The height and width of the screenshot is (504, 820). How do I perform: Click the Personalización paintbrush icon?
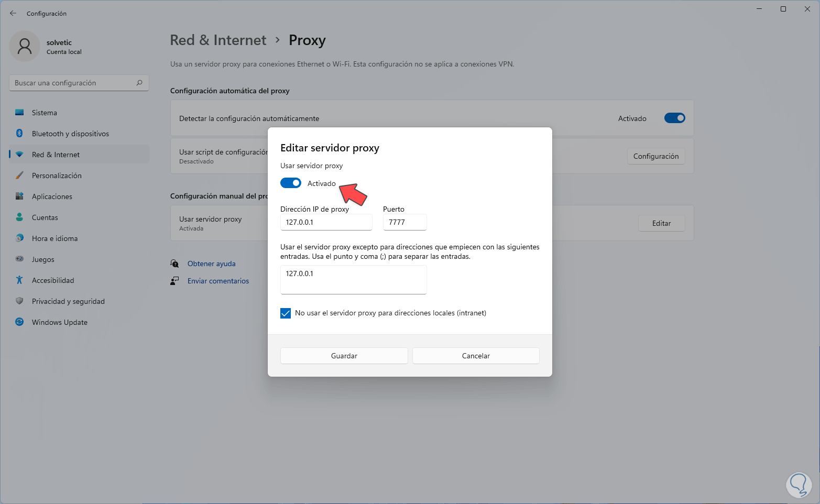click(19, 176)
